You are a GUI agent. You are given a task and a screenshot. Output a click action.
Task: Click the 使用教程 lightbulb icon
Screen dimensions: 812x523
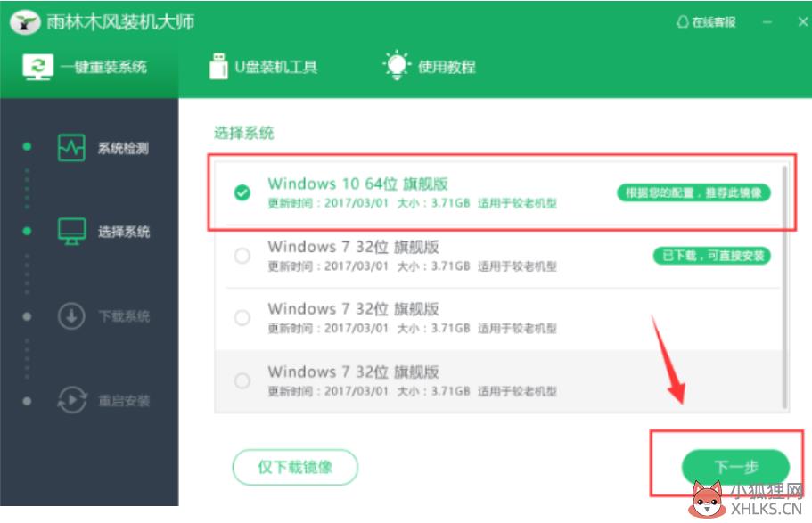click(397, 66)
